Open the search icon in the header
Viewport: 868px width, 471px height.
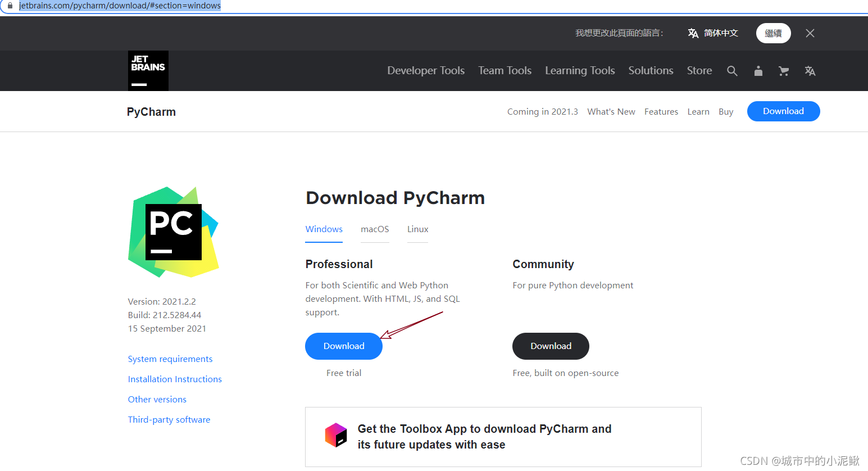point(732,71)
